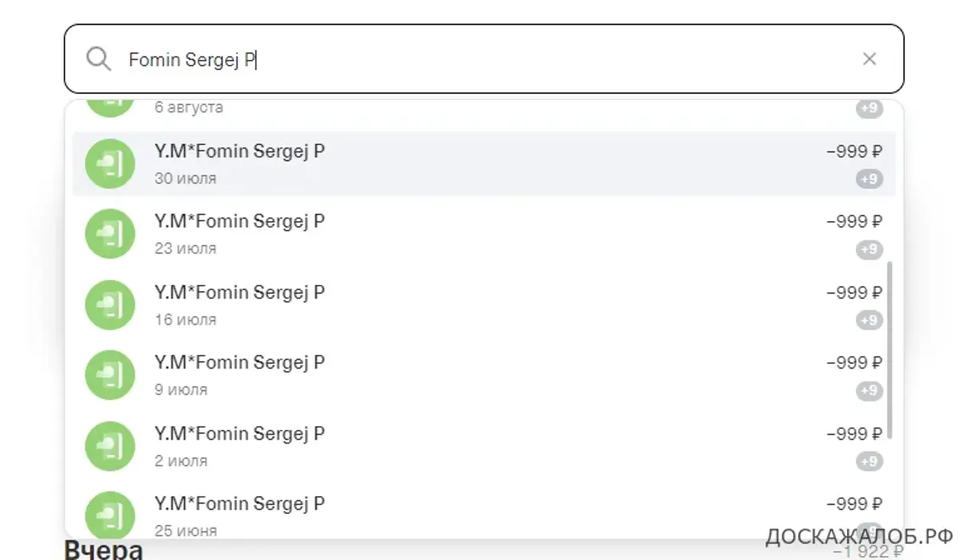Select the green icon of the 9 июля transaction

tap(110, 375)
